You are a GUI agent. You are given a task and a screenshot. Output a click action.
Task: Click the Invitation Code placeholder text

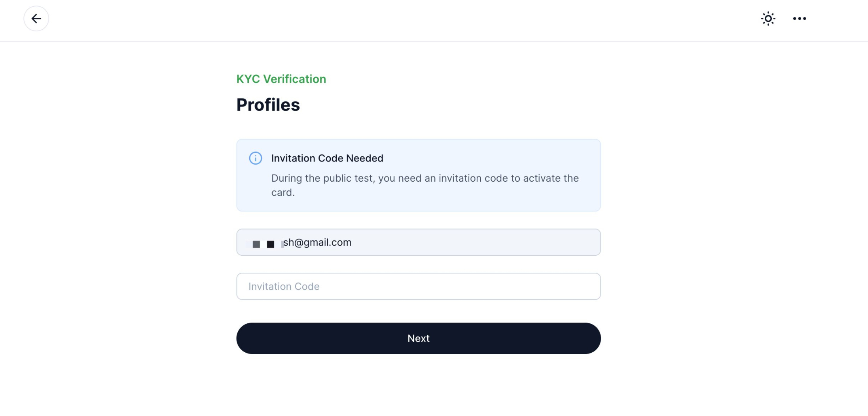[x=284, y=286]
